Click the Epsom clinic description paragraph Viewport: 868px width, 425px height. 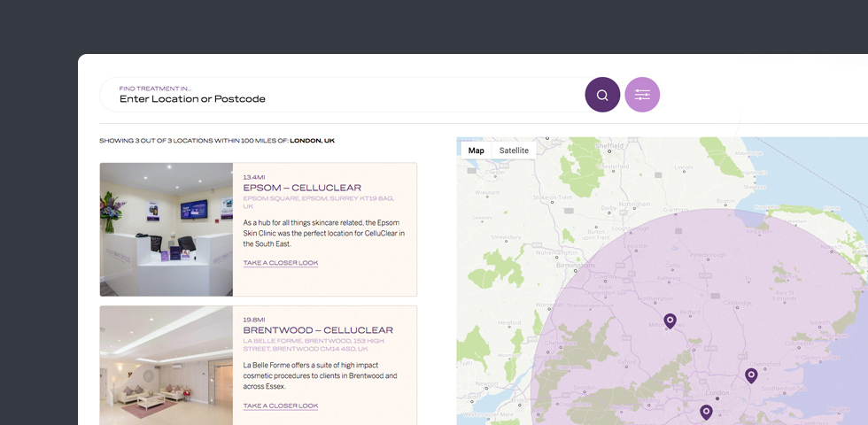324,233
